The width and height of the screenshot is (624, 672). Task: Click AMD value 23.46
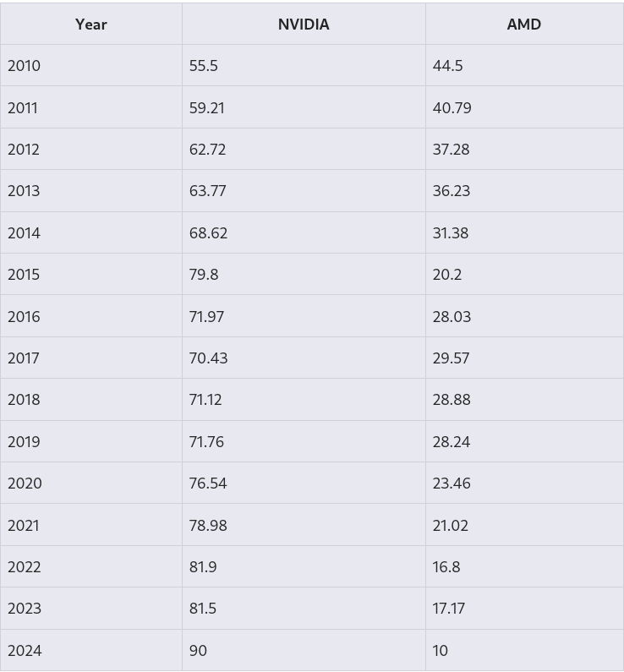(x=452, y=484)
